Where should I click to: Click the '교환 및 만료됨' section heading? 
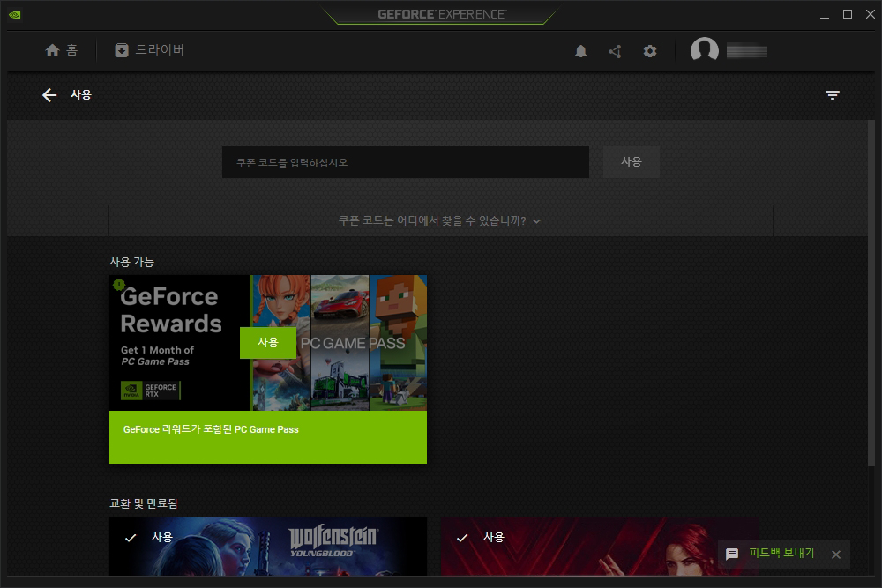pyautogui.click(x=144, y=503)
